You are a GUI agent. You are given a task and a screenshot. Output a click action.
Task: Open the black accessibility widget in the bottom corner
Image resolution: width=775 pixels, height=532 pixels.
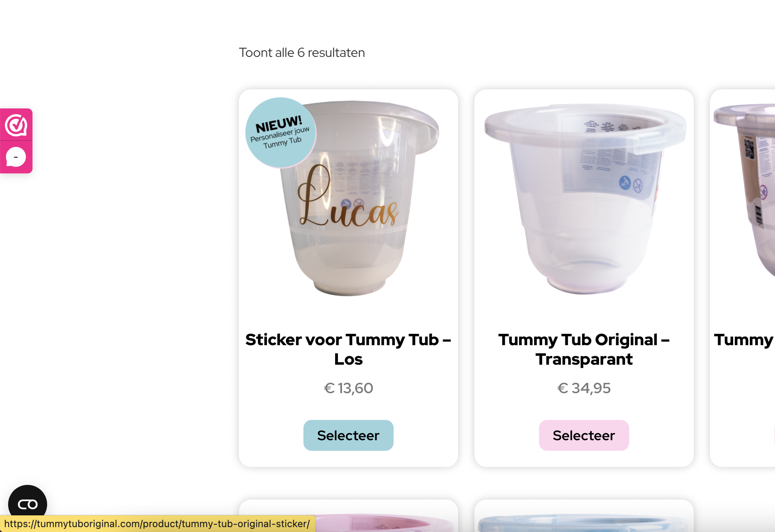(28, 504)
